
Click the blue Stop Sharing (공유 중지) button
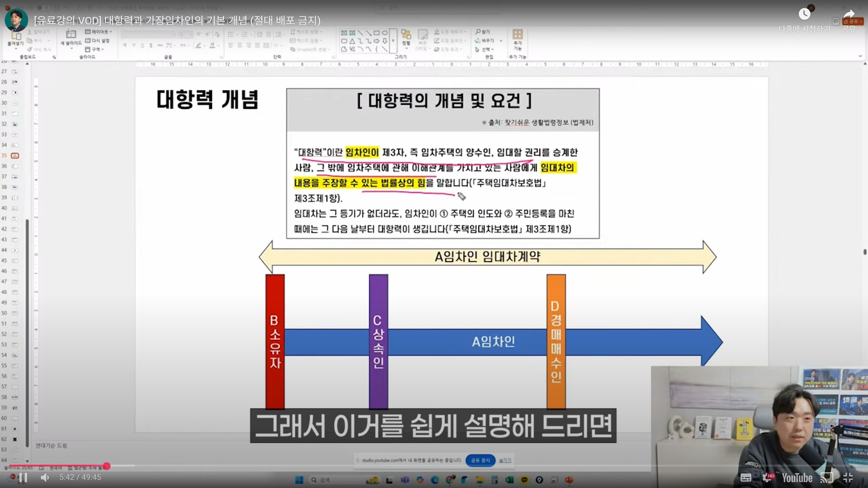pyautogui.click(x=480, y=460)
